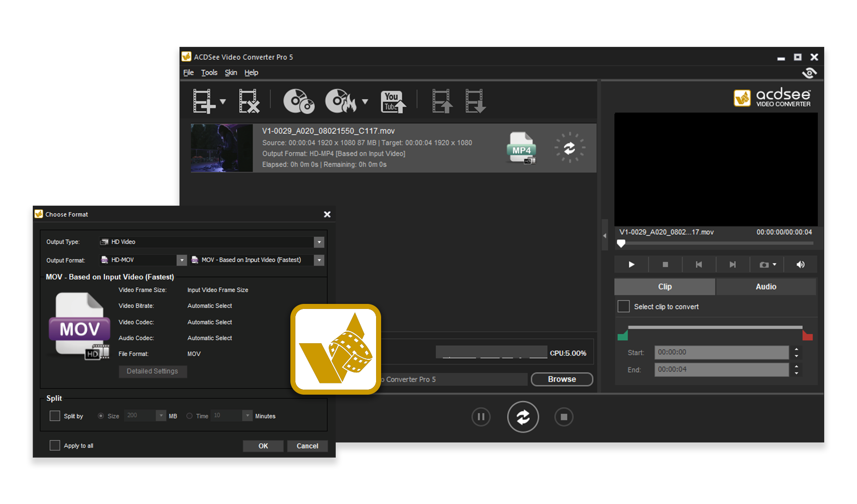Viewport: 857px width, 504px height.
Task: Click the disc copy toolbar icon
Action: coord(299,101)
